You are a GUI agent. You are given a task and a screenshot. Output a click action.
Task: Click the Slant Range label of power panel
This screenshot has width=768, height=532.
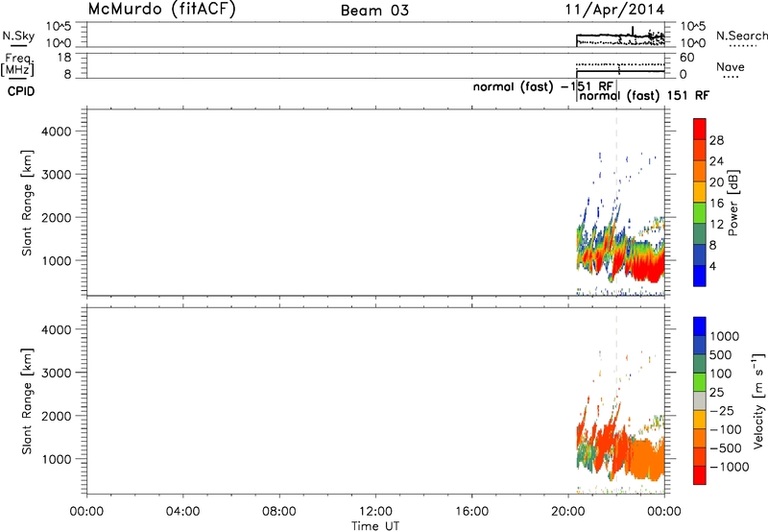(27, 203)
